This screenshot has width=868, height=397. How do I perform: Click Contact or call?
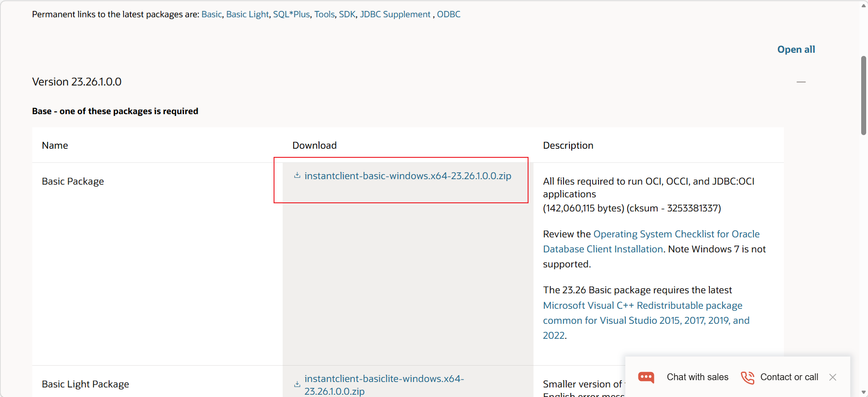tap(789, 377)
